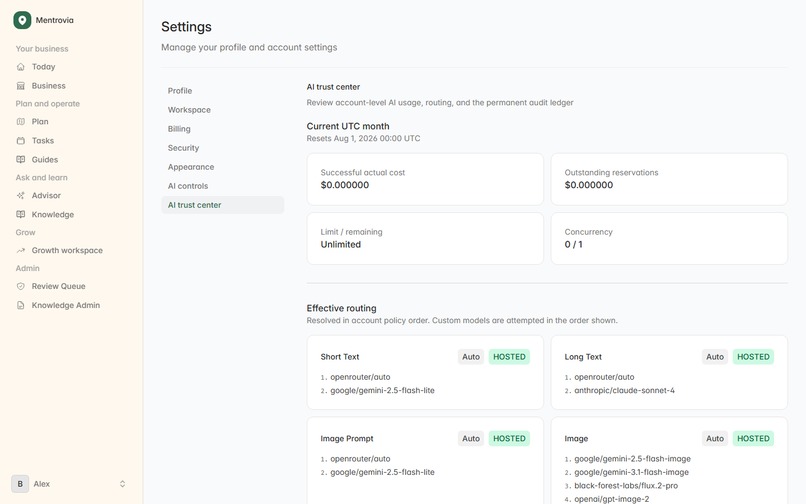Click the Unlimited limit value

341,245
